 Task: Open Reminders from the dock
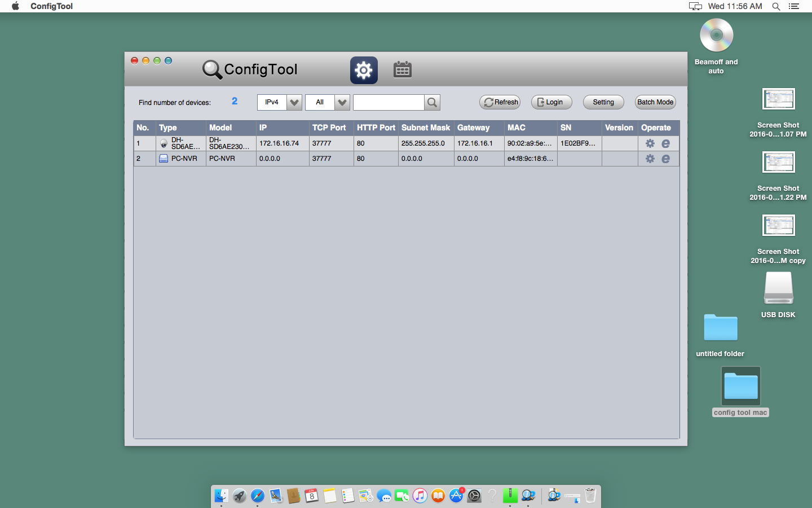click(x=347, y=496)
